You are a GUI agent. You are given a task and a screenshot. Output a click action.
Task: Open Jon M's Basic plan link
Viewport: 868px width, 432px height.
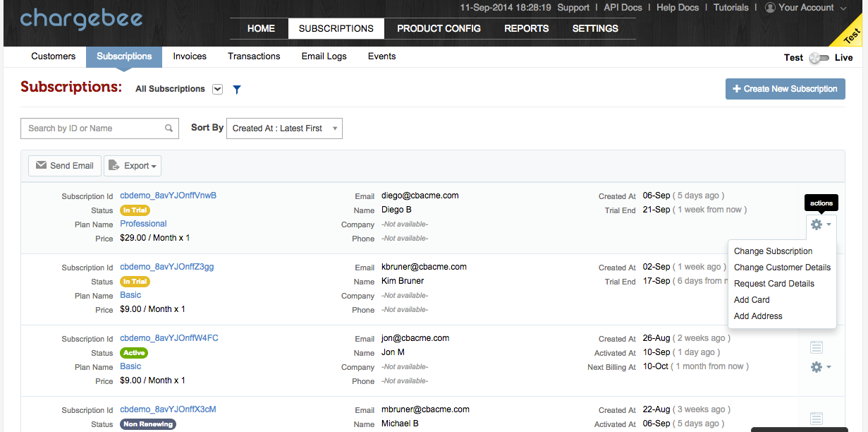pos(130,366)
